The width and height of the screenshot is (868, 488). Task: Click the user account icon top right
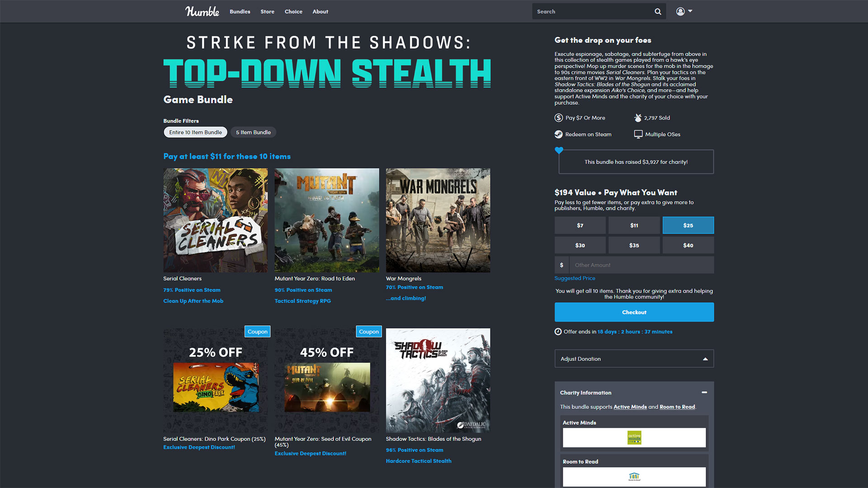(679, 11)
